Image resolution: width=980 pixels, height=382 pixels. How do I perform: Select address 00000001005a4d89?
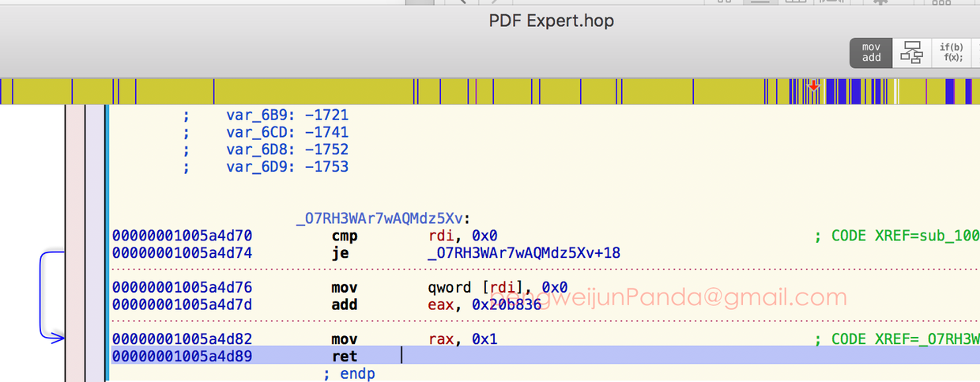coord(182,357)
